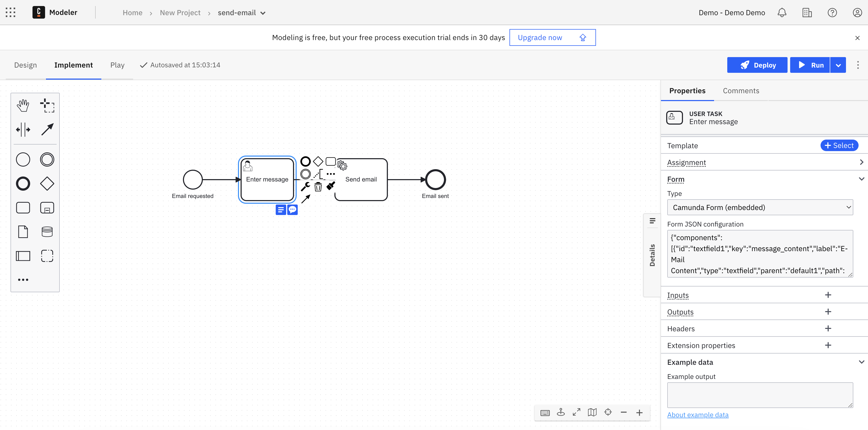Click the keyboard shortcuts icon
The width and height of the screenshot is (868, 430).
coord(545,413)
